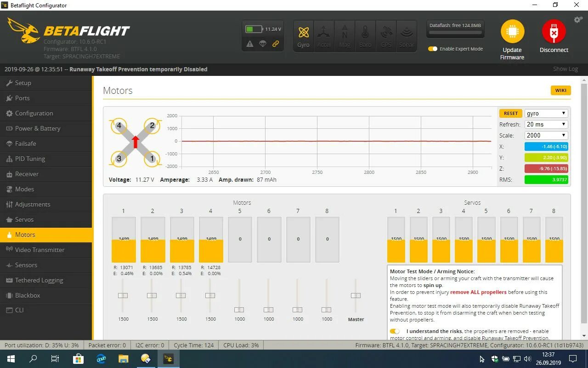
Task: Open the Scale 2000 dropdown
Action: pos(546,135)
